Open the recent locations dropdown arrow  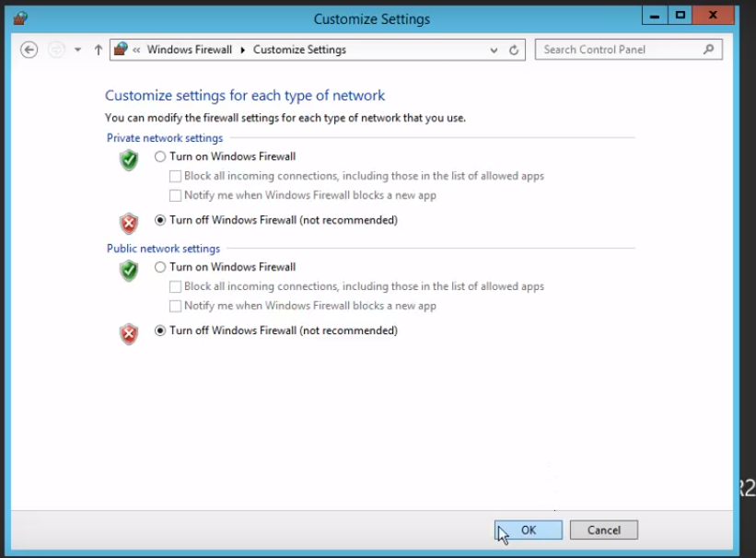(77, 50)
